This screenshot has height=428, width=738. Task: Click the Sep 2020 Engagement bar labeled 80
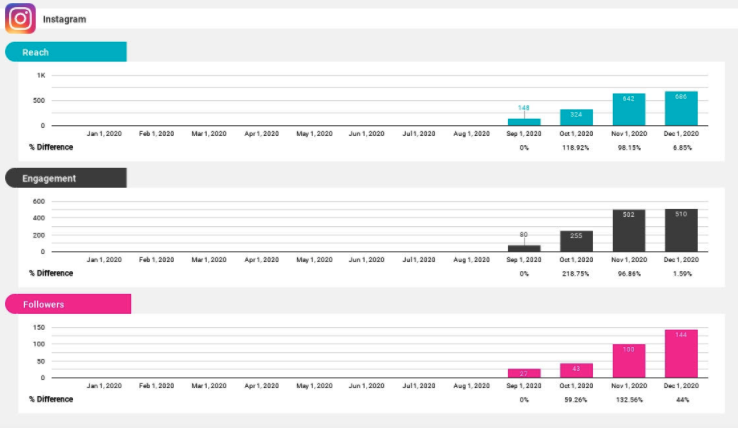click(524, 248)
